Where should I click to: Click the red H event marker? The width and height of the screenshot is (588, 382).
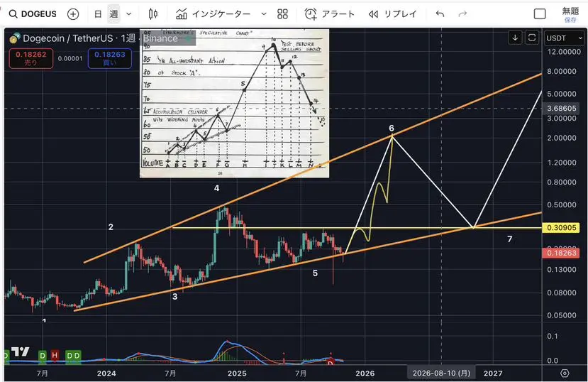pos(55,354)
